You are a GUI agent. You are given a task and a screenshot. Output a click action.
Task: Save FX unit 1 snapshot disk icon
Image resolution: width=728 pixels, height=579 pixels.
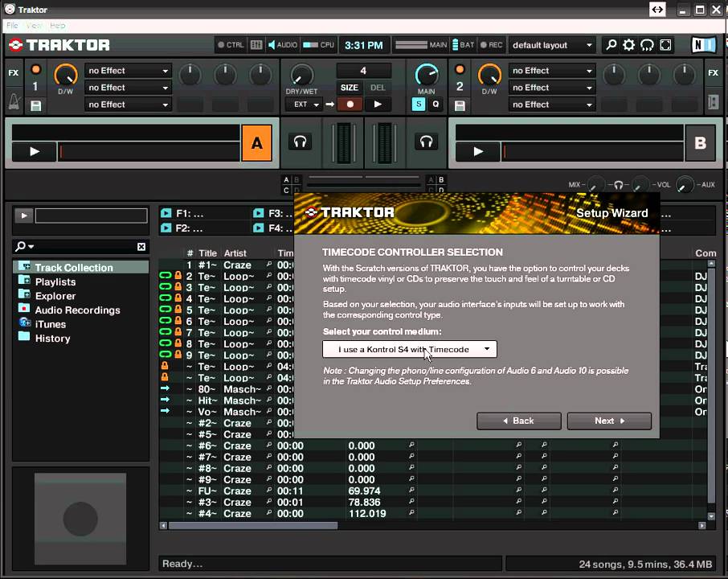pyautogui.click(x=35, y=106)
